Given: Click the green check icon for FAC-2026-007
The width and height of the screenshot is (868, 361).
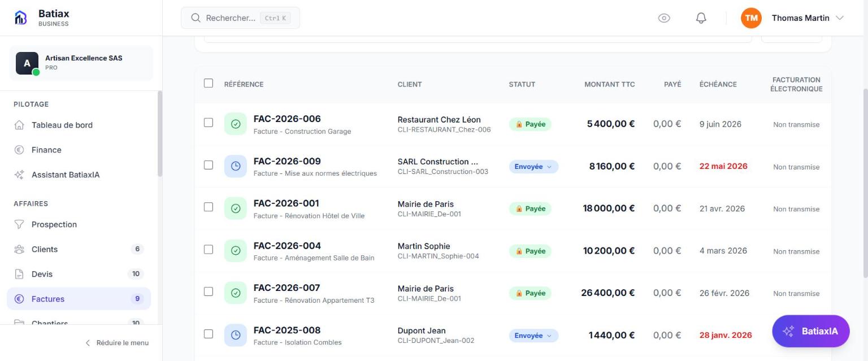Looking at the screenshot, I should (236, 293).
